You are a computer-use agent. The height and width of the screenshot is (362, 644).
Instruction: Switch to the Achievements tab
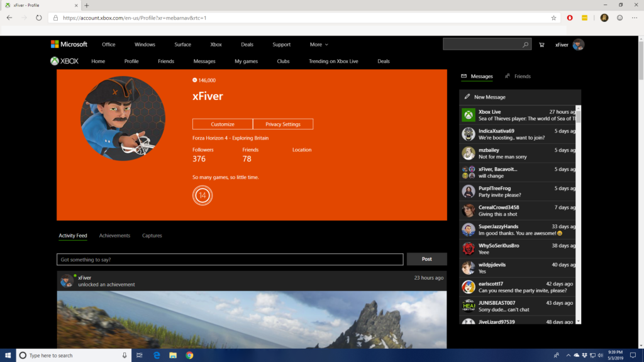click(114, 236)
